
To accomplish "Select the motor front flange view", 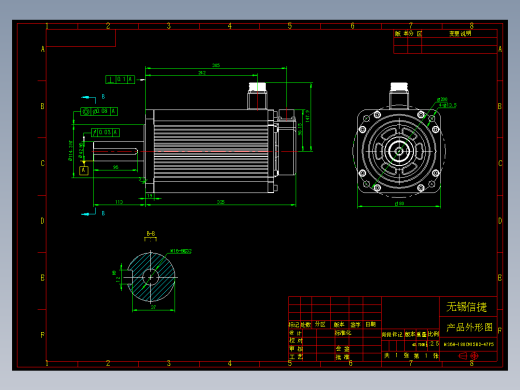I will coord(399,151).
